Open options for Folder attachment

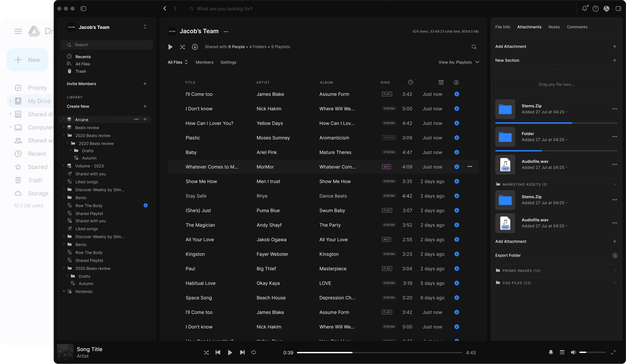tap(615, 137)
